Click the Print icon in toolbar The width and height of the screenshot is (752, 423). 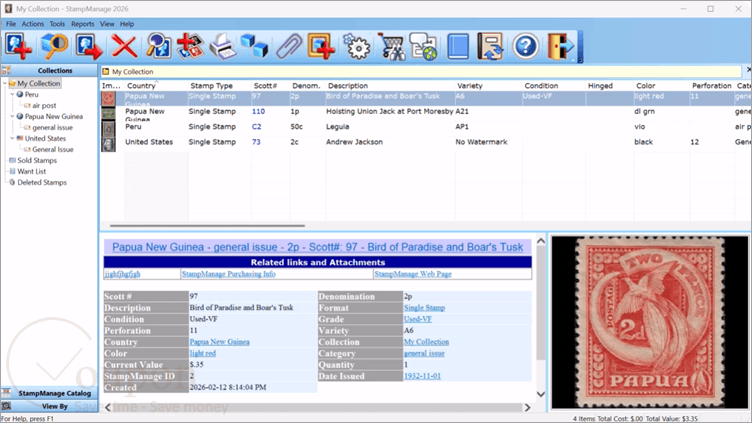tap(223, 47)
